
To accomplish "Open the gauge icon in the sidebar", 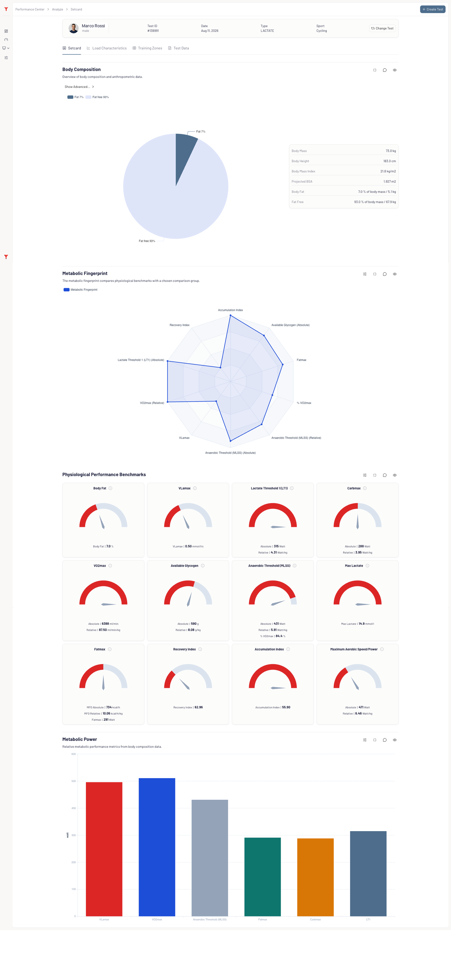I will [6, 40].
